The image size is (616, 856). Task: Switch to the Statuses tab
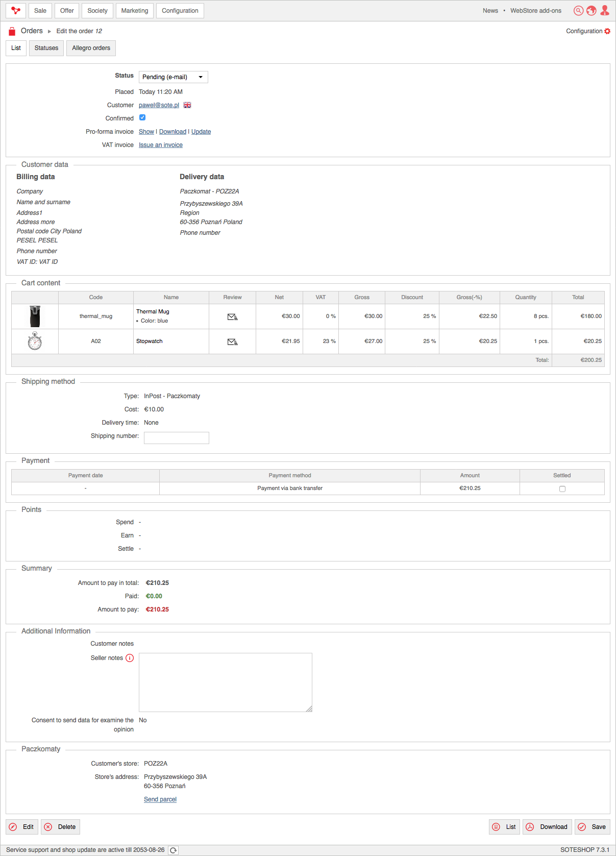(x=46, y=48)
